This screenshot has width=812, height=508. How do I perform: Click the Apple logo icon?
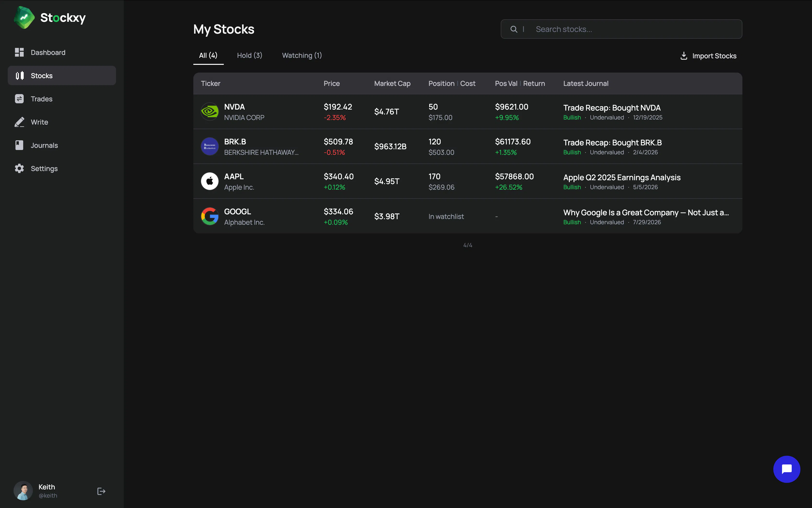[210, 181]
